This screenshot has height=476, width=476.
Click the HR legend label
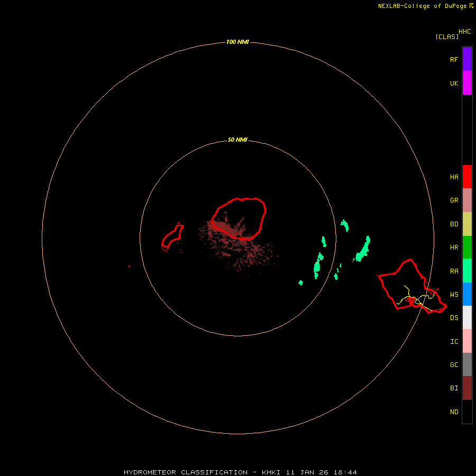coord(454,248)
